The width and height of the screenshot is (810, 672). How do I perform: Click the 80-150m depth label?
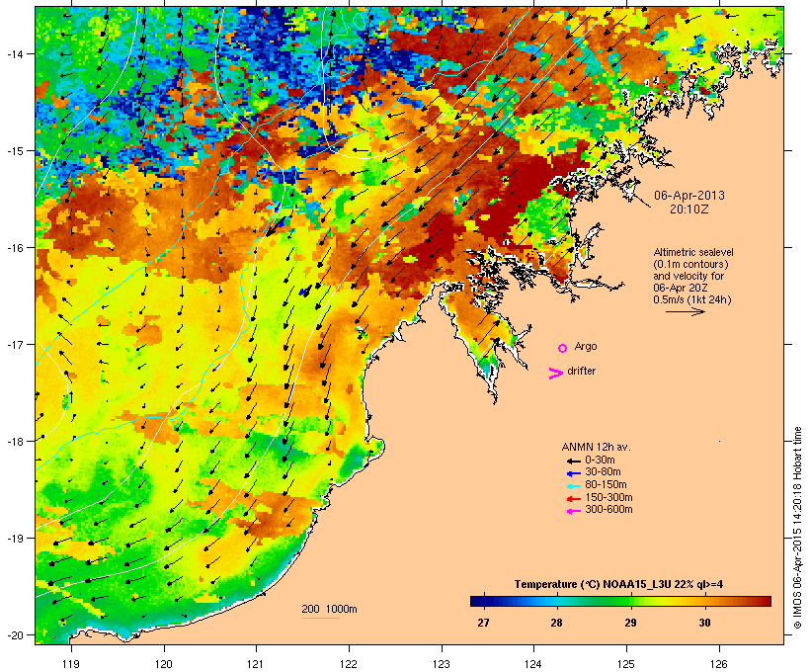[x=606, y=485]
